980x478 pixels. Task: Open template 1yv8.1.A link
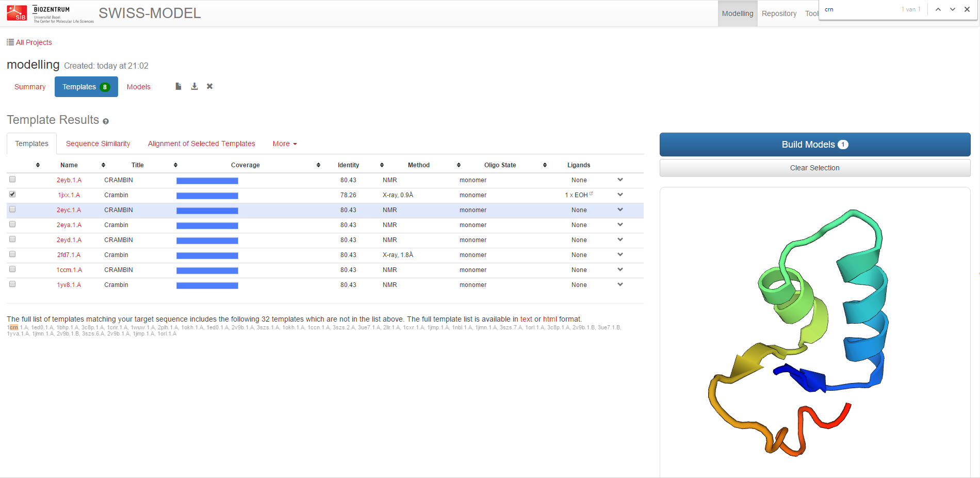[x=69, y=285]
